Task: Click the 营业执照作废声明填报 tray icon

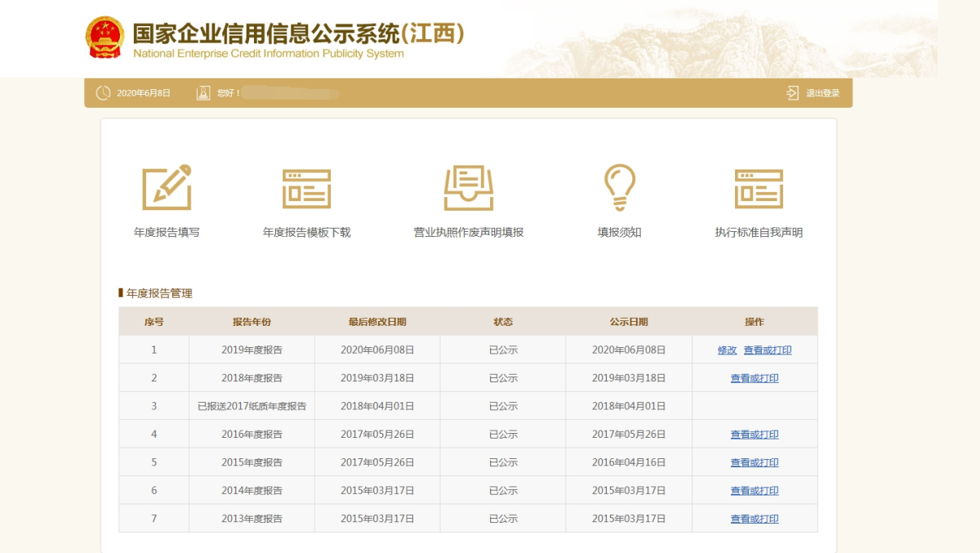Action: click(x=468, y=188)
